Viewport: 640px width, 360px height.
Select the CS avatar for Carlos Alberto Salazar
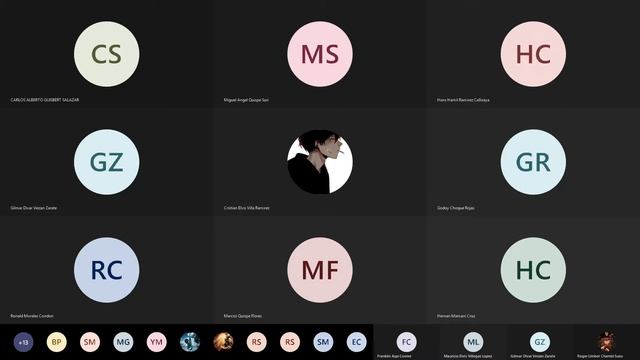pos(107,54)
